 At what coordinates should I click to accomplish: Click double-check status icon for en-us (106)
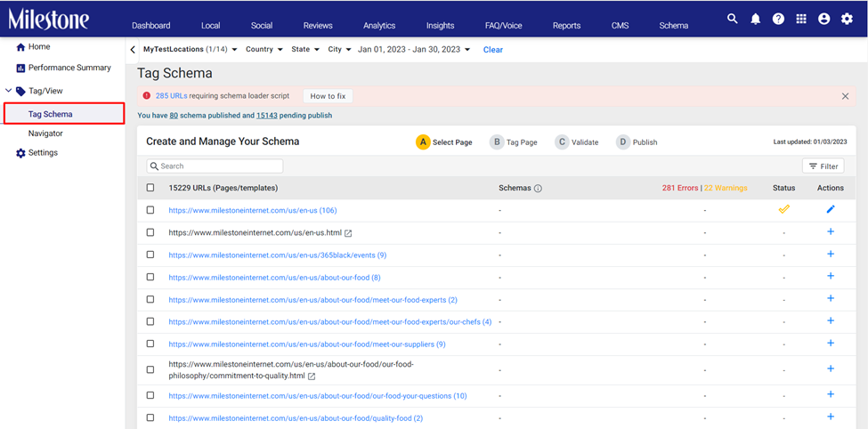coord(783,209)
